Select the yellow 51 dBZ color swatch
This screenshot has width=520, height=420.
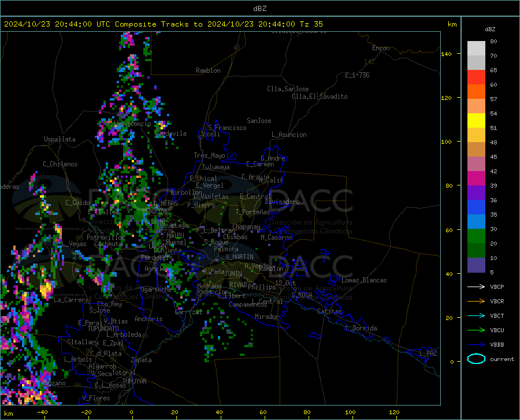tap(476, 121)
